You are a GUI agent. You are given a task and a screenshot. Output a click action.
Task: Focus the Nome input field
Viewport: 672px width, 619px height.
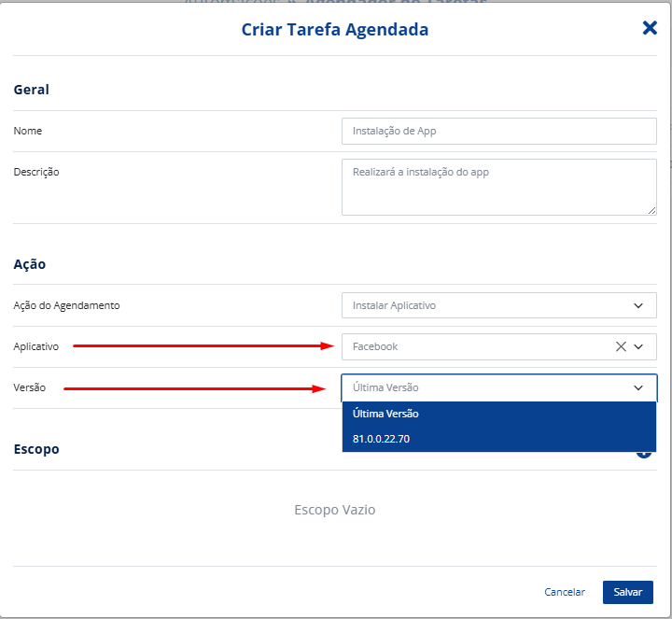(498, 131)
